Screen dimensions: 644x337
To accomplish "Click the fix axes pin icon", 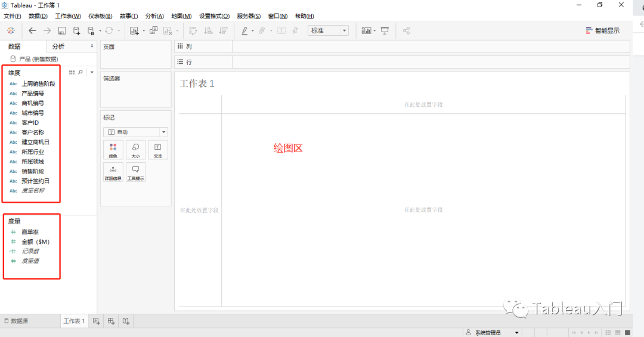I will tap(295, 30).
